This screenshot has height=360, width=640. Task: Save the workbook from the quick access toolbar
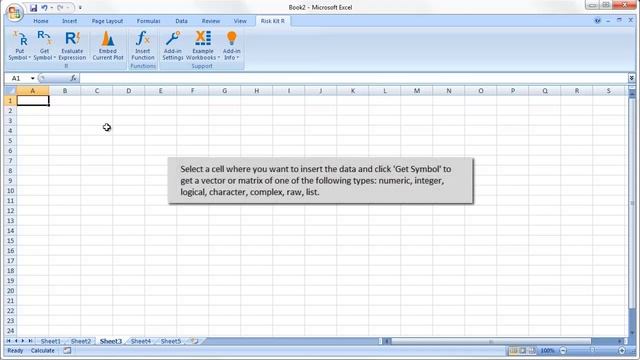33,7
